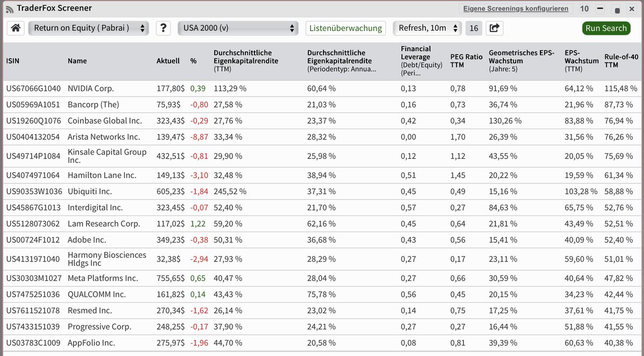Select Interdigital Inc. name
Viewport: 644px width, 356px height.
[95, 207]
